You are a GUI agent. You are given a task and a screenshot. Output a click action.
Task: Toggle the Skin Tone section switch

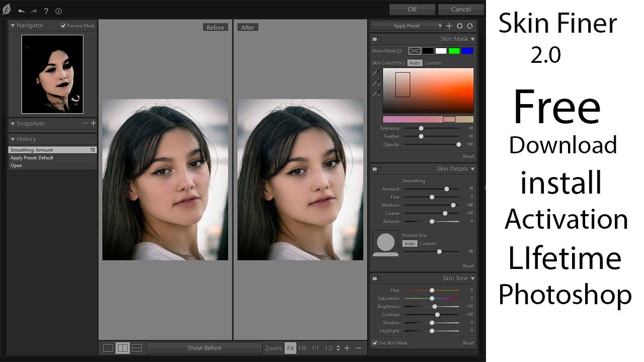tap(376, 278)
